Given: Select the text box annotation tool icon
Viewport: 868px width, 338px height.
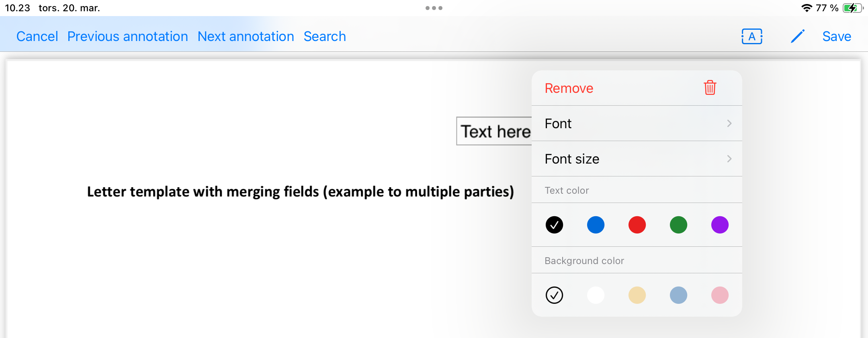Looking at the screenshot, I should (751, 37).
